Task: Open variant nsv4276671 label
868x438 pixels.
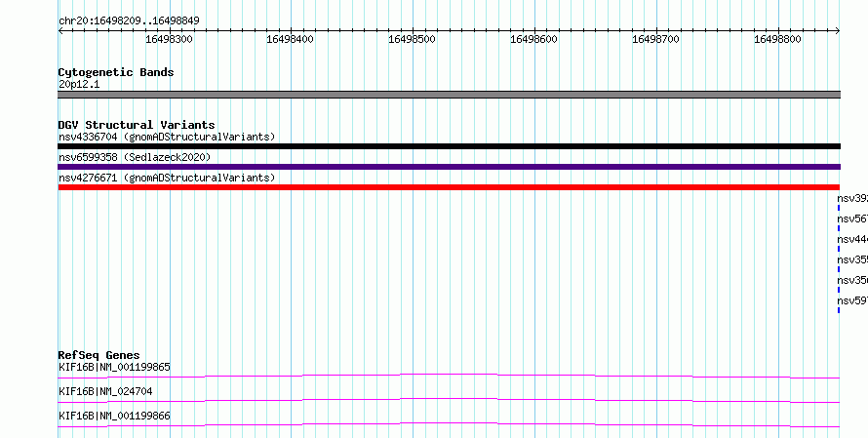Action: 167,178
